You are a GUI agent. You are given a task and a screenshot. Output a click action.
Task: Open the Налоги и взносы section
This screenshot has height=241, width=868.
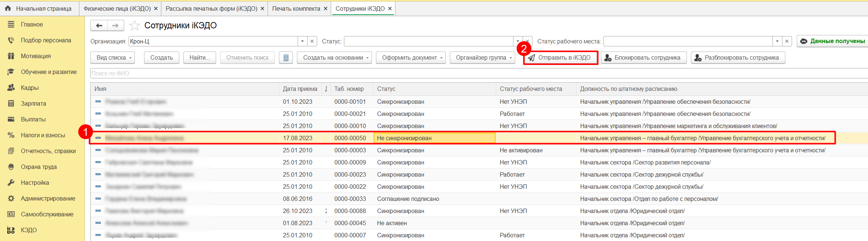tap(43, 135)
